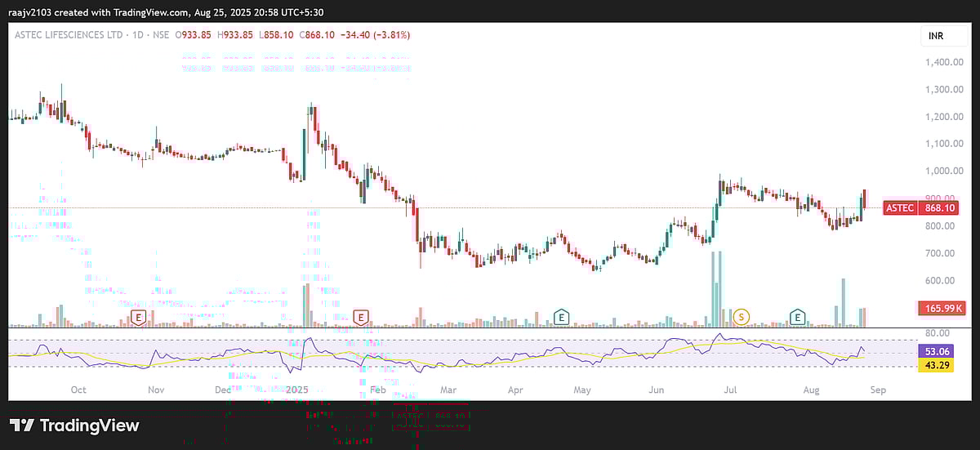
Task: Click the red earnings marker near November
Action: pos(139,316)
